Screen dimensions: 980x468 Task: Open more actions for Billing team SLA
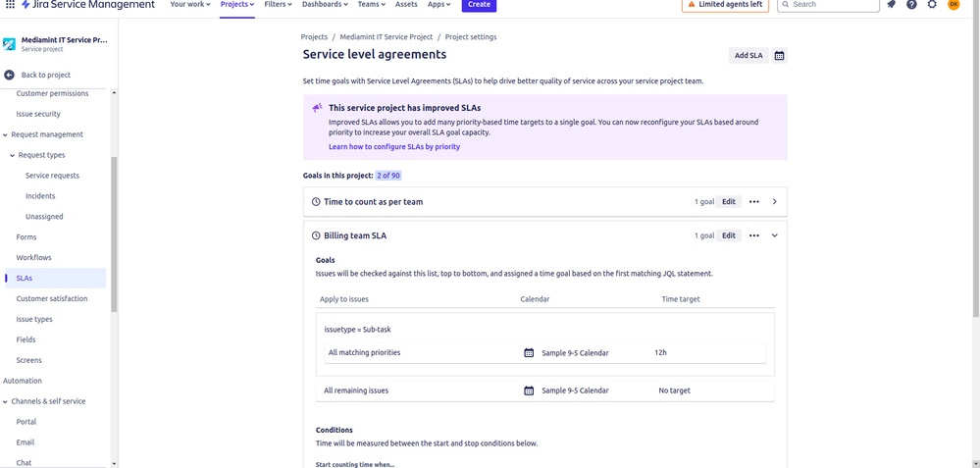pos(753,235)
